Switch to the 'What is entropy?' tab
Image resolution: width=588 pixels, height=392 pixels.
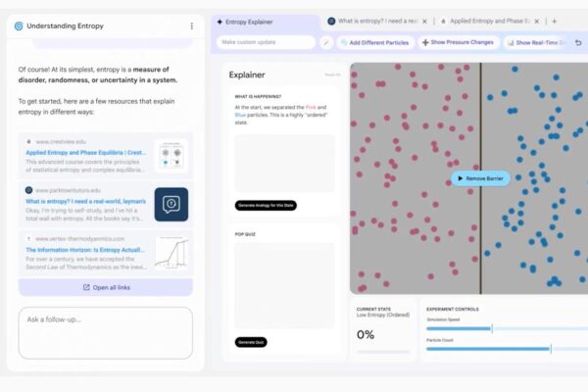(x=376, y=21)
